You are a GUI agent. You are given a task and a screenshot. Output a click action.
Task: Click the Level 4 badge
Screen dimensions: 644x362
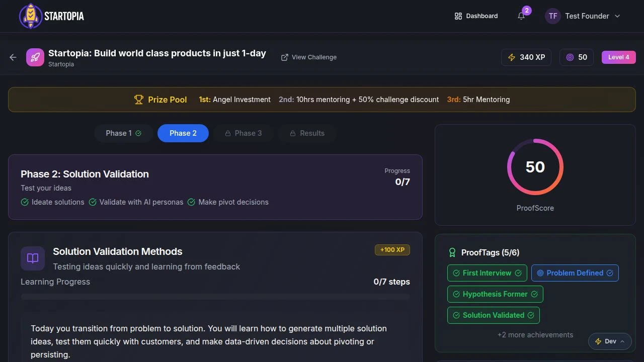click(x=619, y=57)
